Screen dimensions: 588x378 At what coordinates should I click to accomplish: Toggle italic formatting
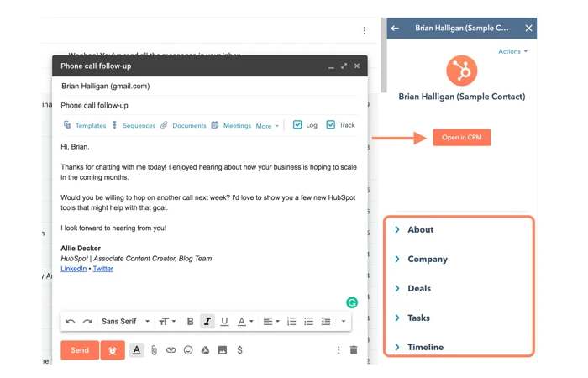pos(207,322)
